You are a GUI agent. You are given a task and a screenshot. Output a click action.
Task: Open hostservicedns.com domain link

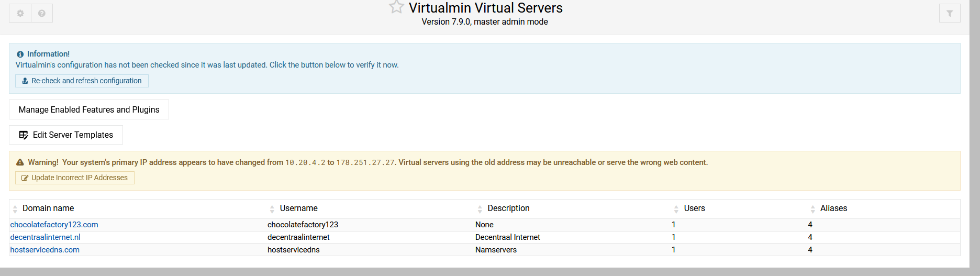(45, 250)
